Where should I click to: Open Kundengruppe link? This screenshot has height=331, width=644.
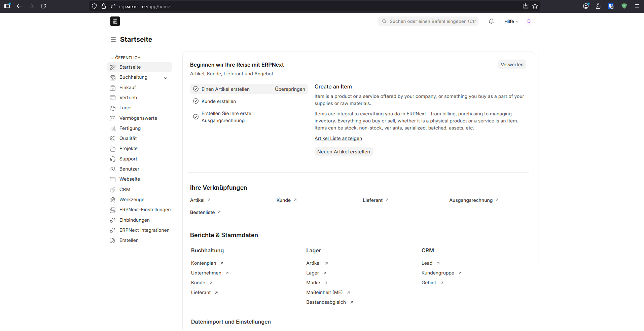coord(441,273)
